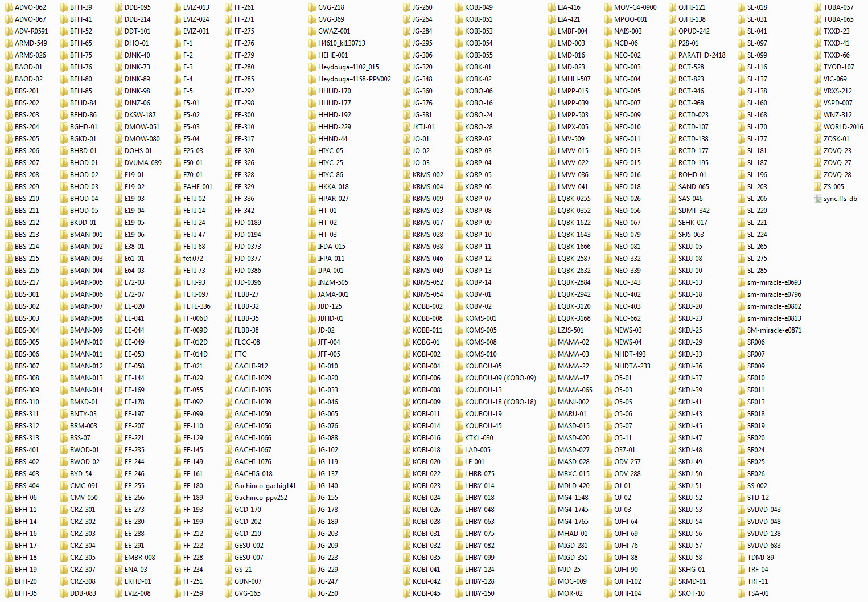Click the PARATHD-2418 folder icon

(x=672, y=55)
